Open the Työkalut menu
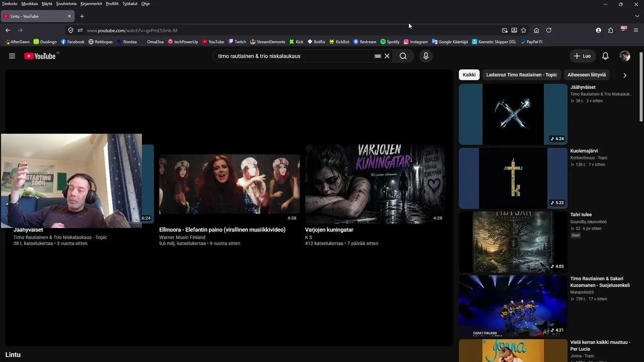This screenshot has height=362, width=644. 130,4
